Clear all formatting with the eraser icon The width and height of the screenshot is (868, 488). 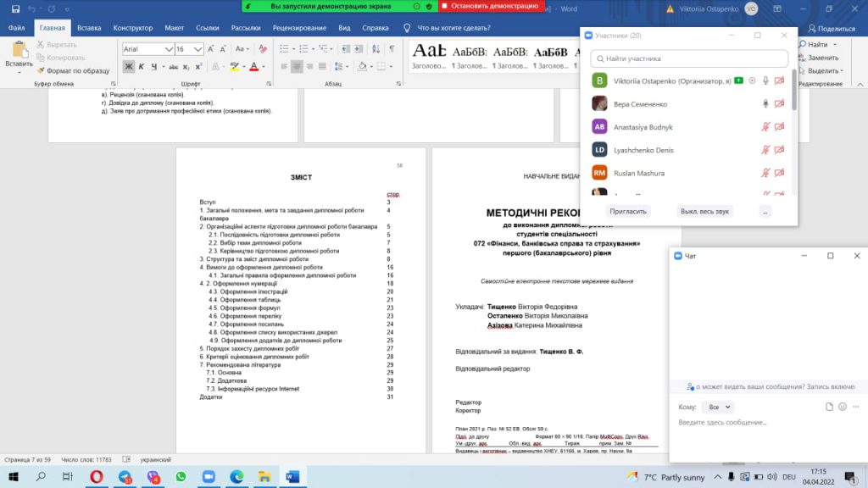coord(263,48)
